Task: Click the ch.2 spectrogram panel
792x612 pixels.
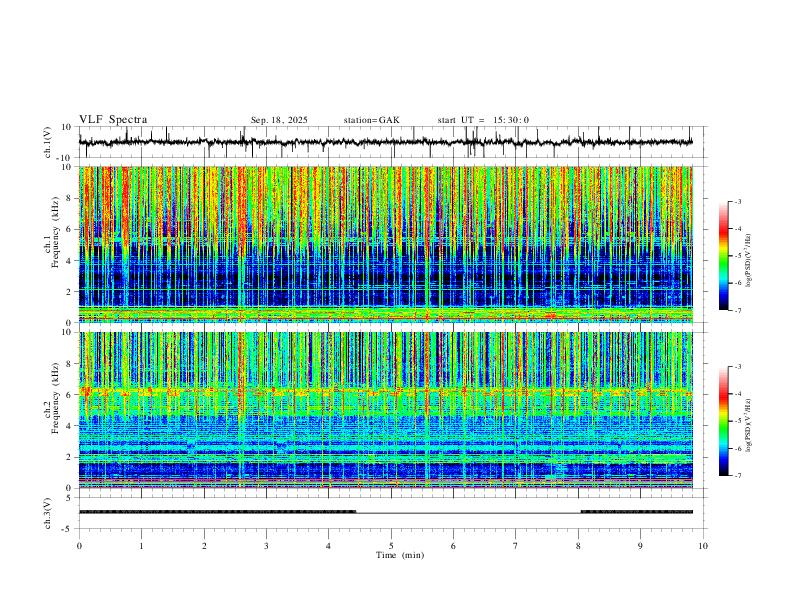Action: 385,410
